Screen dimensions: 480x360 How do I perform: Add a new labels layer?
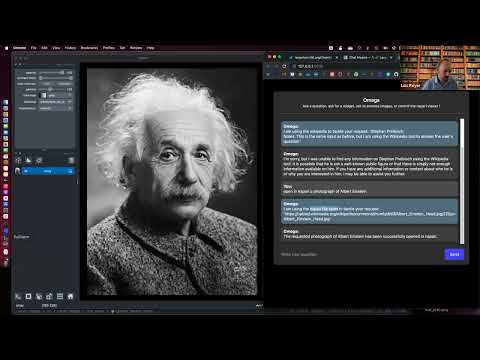point(39,160)
